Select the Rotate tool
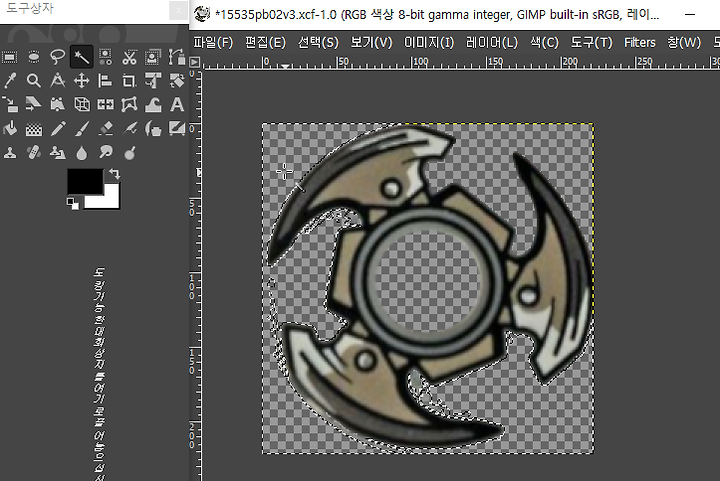The image size is (720, 481). point(177,81)
